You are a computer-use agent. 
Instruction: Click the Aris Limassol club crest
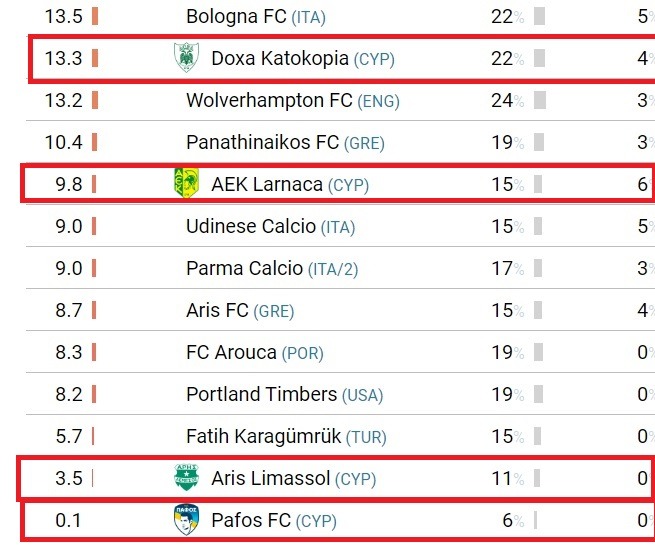click(x=186, y=477)
